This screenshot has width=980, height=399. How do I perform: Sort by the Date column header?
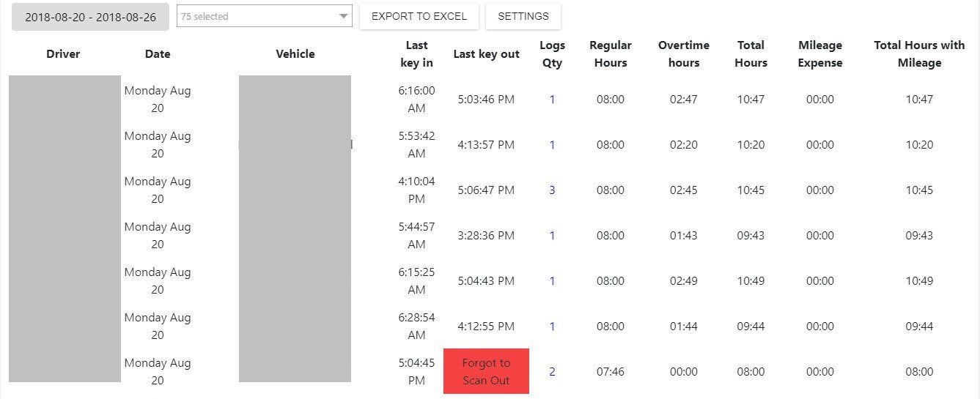158,54
